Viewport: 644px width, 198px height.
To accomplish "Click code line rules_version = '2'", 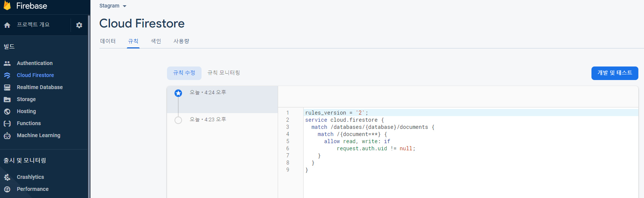I will [x=337, y=113].
